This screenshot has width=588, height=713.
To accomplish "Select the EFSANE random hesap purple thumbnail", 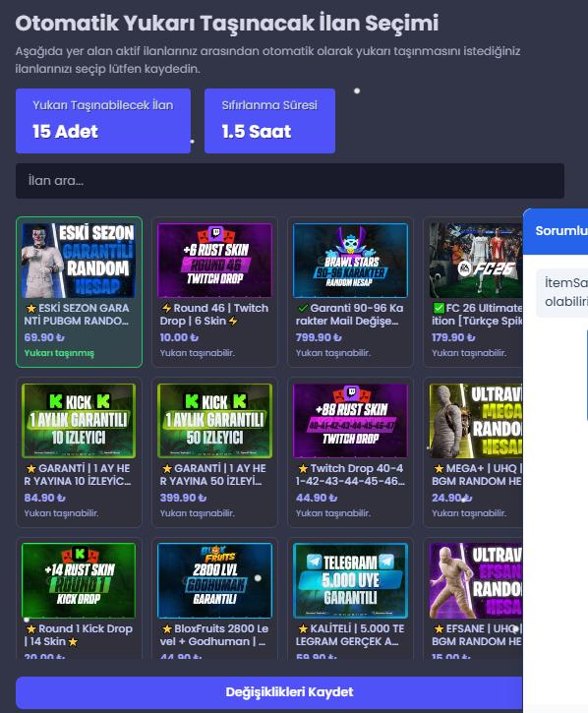I will coord(476,580).
